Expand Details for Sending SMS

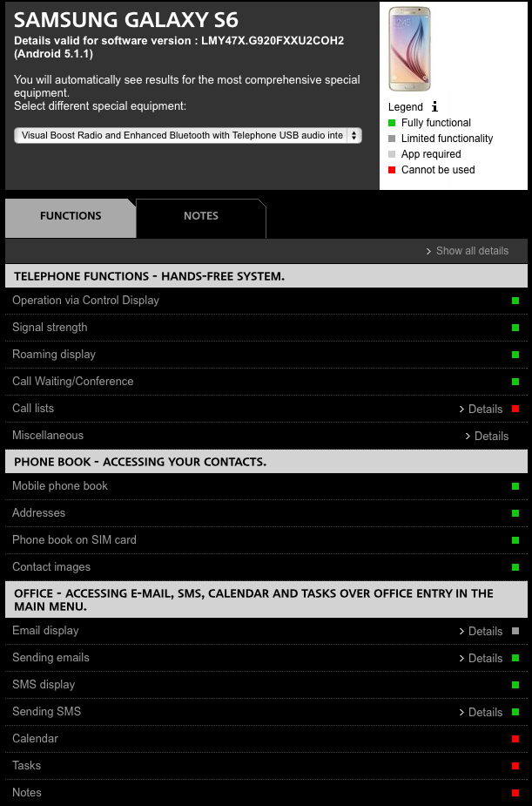pyautogui.click(x=481, y=712)
